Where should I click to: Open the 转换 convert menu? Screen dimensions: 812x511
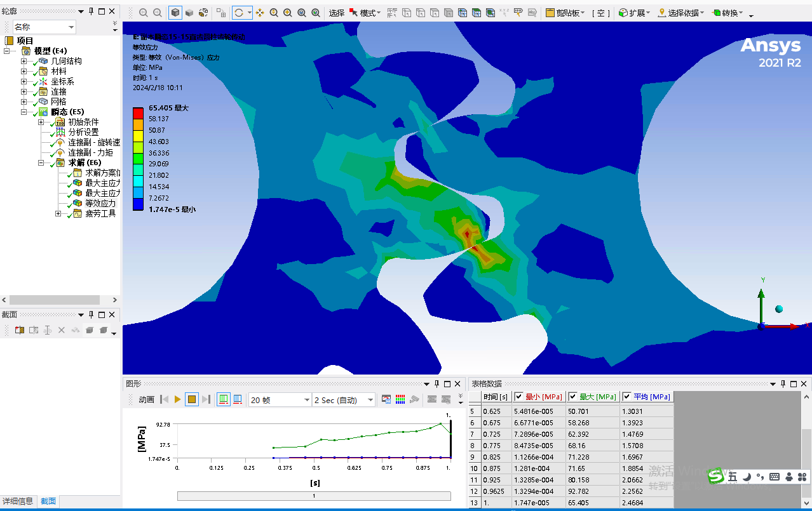click(x=727, y=13)
